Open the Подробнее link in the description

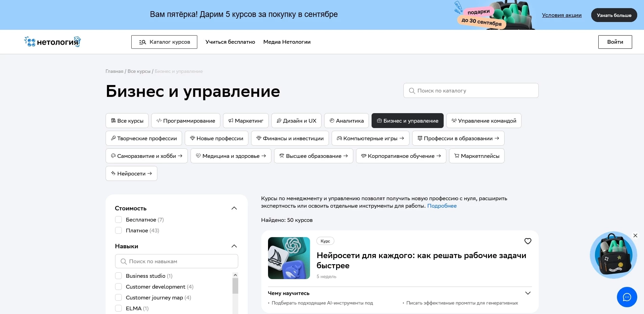pyautogui.click(x=442, y=206)
